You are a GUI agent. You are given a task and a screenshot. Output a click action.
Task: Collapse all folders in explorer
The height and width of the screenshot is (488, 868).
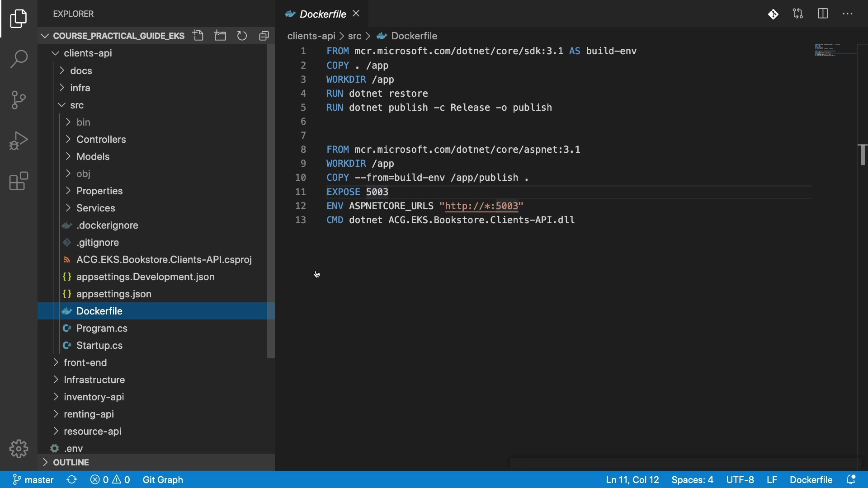[264, 36]
